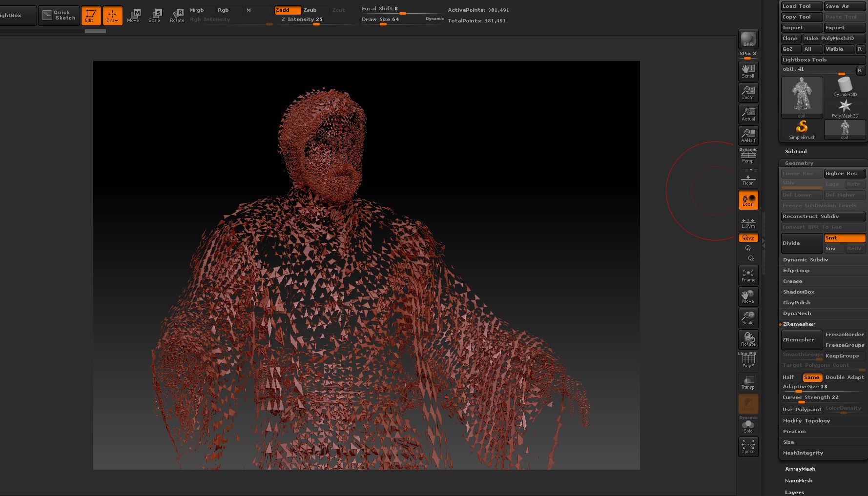Open Xpose exploded view
Viewport: 868px width, 496px height.
(x=748, y=447)
